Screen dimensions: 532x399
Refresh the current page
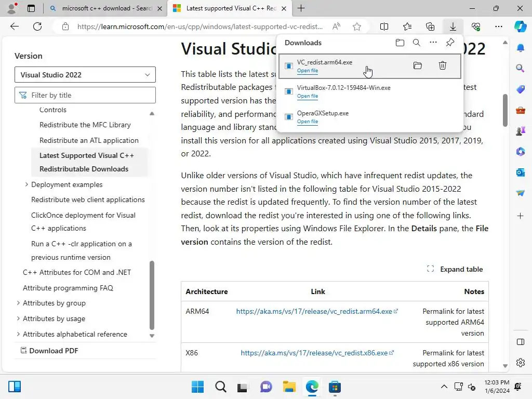[37, 26]
